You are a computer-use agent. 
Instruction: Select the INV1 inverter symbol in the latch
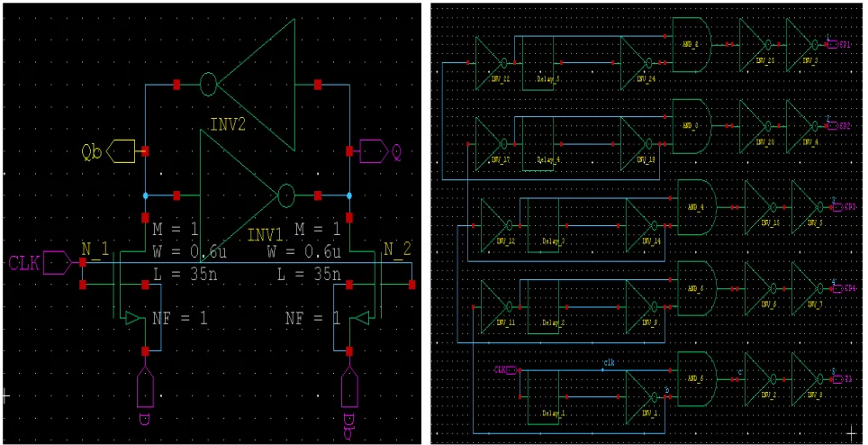247,196
